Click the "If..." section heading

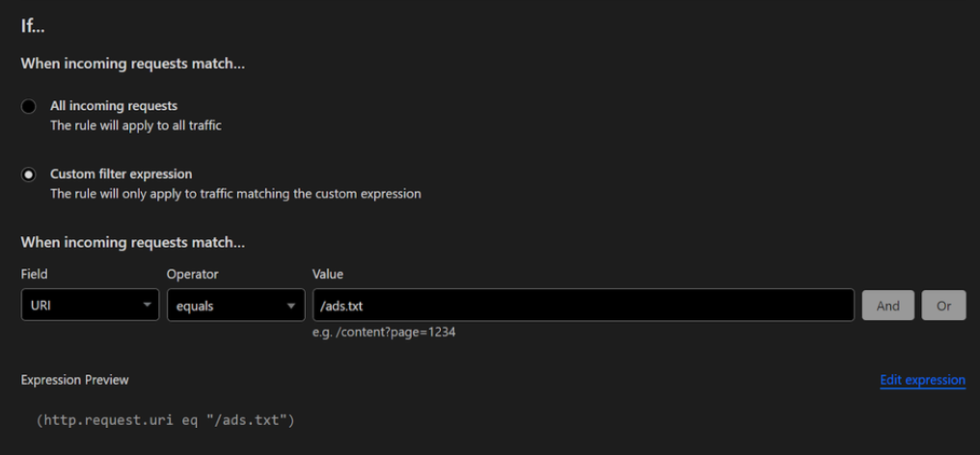(x=35, y=26)
